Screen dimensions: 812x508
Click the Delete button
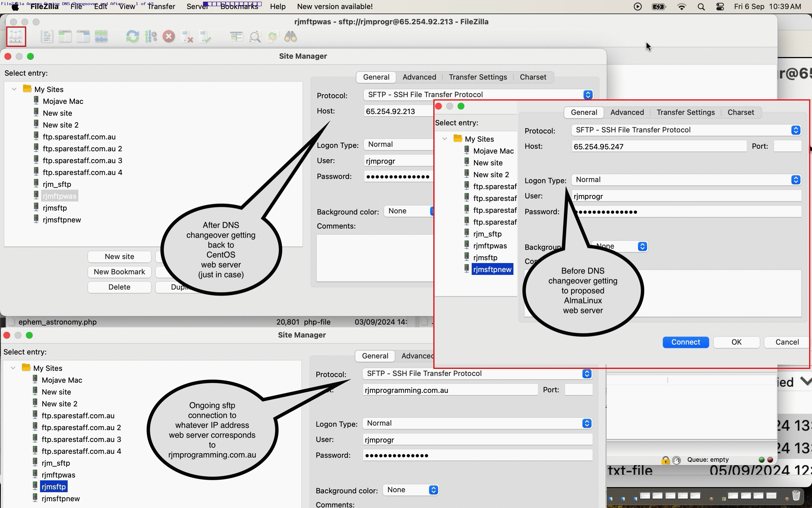[120, 287]
